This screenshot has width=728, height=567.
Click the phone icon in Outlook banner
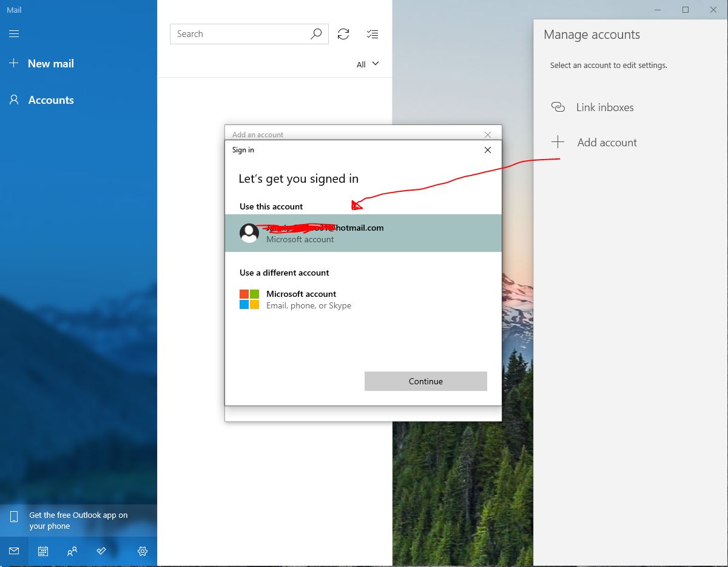(x=14, y=517)
